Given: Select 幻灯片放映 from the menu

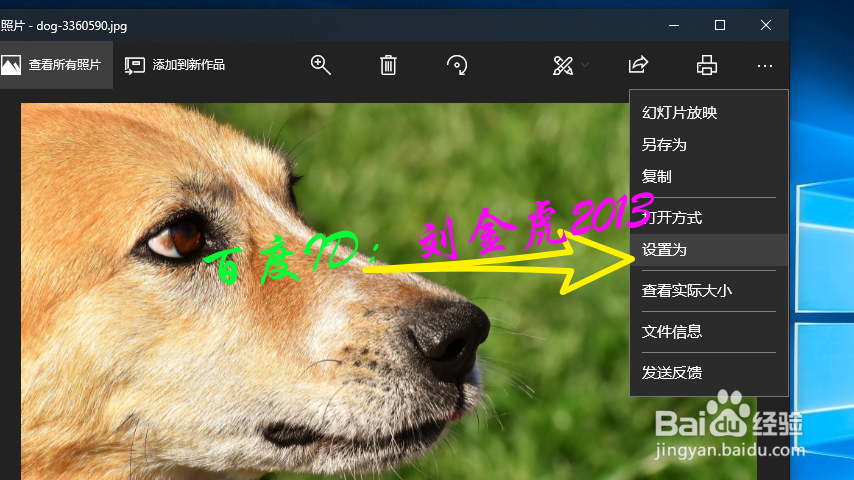Looking at the screenshot, I should 709,113.
